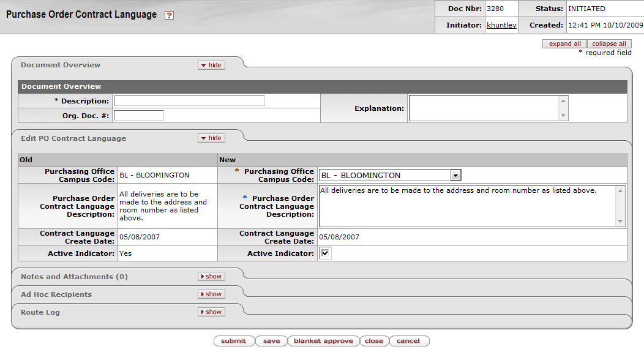Hide the Edit PO Contract Language section

211,138
